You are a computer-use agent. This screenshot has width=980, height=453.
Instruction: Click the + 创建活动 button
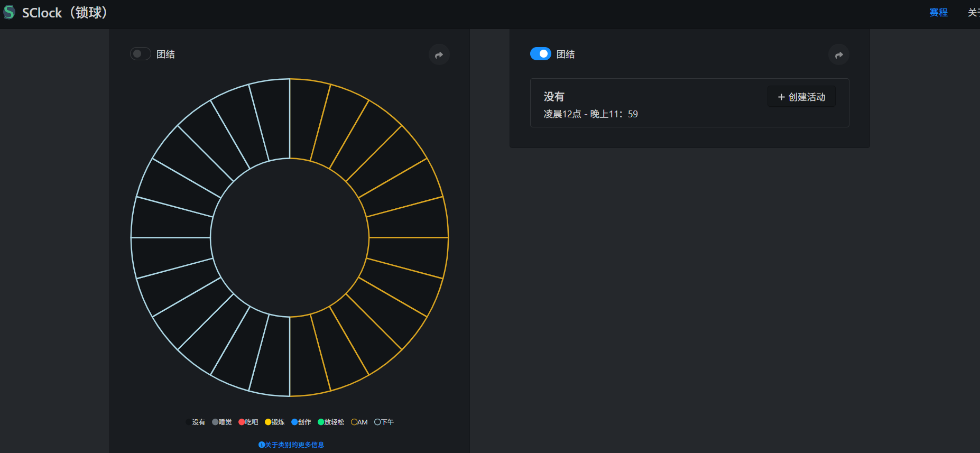point(801,97)
